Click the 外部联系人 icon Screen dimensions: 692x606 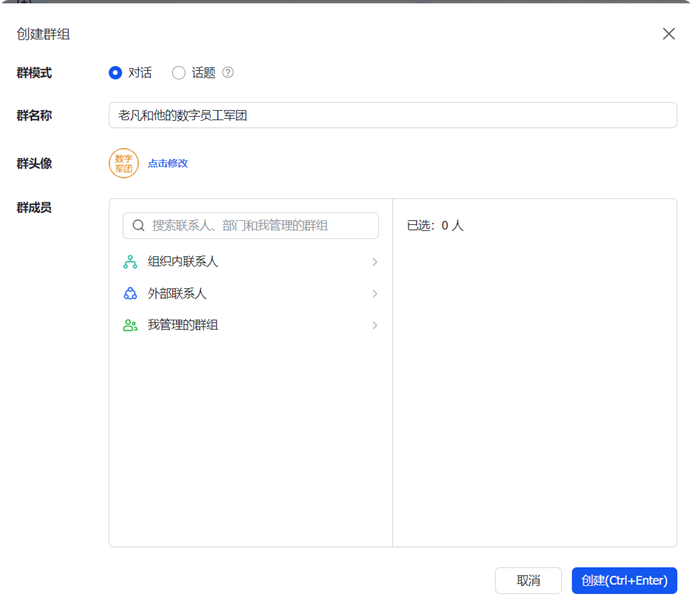(130, 294)
